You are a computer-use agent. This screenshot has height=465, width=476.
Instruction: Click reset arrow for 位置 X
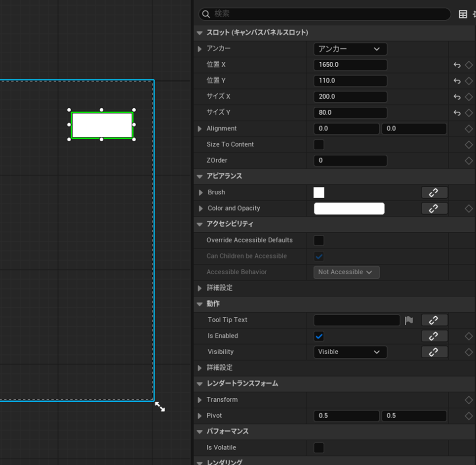(x=457, y=65)
